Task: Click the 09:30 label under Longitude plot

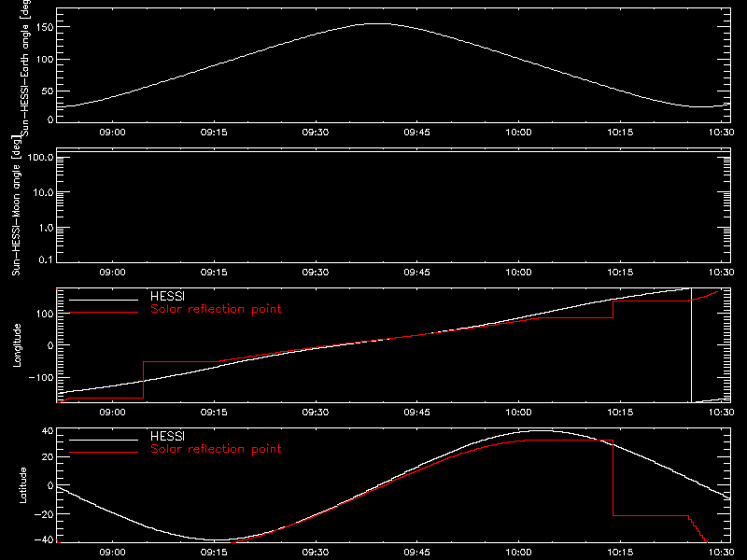Action: [x=316, y=413]
